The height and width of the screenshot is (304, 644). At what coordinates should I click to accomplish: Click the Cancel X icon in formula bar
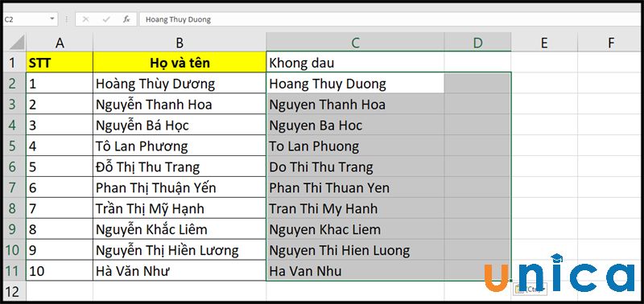[x=85, y=19]
